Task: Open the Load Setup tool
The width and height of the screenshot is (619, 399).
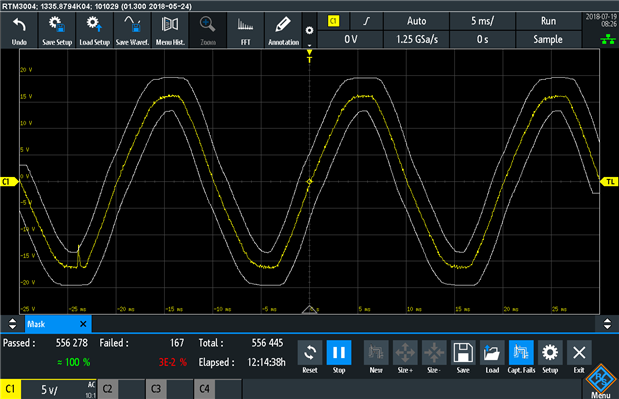Action: pyautogui.click(x=94, y=30)
